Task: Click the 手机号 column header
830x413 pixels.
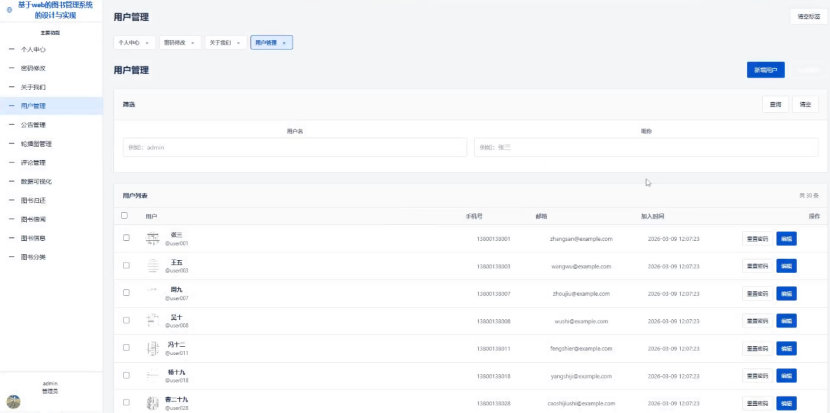Action: [x=474, y=216]
